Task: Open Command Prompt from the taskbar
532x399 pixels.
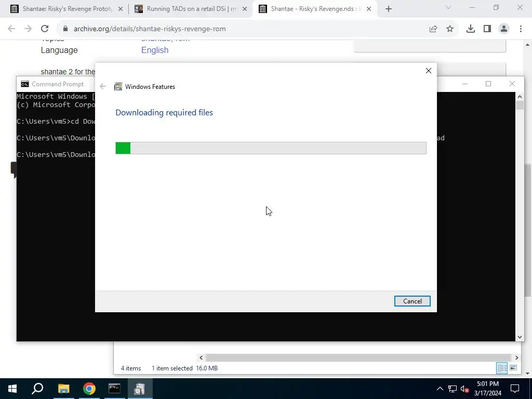Action: pyautogui.click(x=114, y=389)
